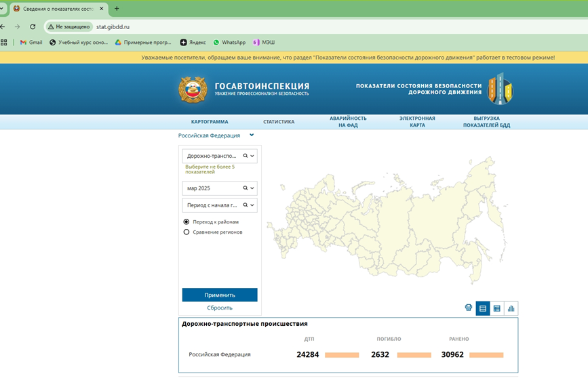Click the Показатели состояния безопасности header text
Viewport: 588px width, 378px height.
click(x=418, y=89)
